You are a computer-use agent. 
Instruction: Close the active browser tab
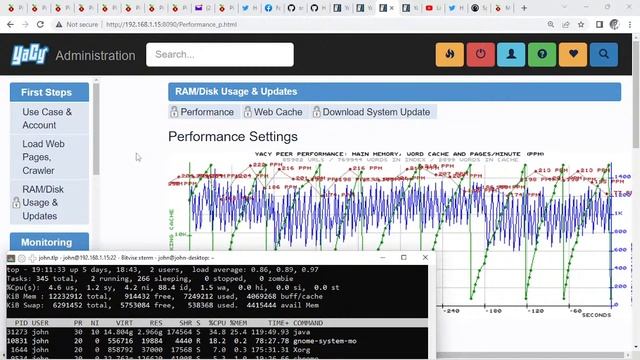point(392,8)
